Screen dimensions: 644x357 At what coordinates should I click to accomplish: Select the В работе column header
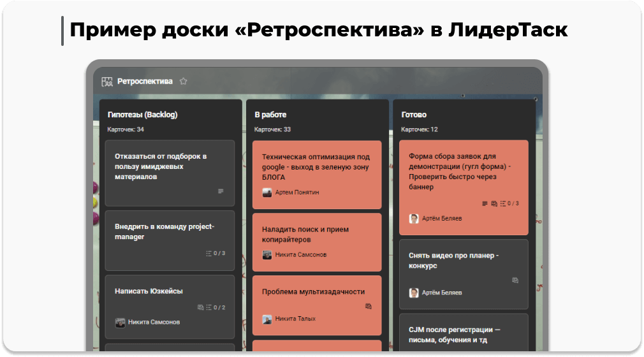pyautogui.click(x=270, y=115)
